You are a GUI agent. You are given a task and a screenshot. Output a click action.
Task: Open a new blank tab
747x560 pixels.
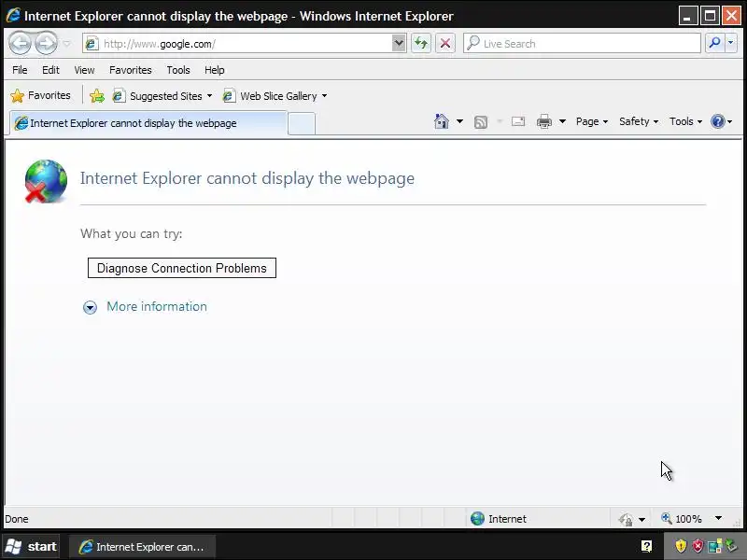point(302,124)
